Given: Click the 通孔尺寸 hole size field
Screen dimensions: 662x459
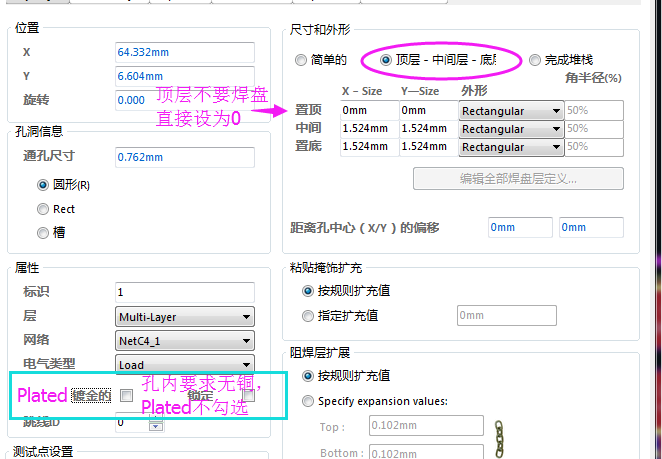Looking at the screenshot, I should coord(185,157).
